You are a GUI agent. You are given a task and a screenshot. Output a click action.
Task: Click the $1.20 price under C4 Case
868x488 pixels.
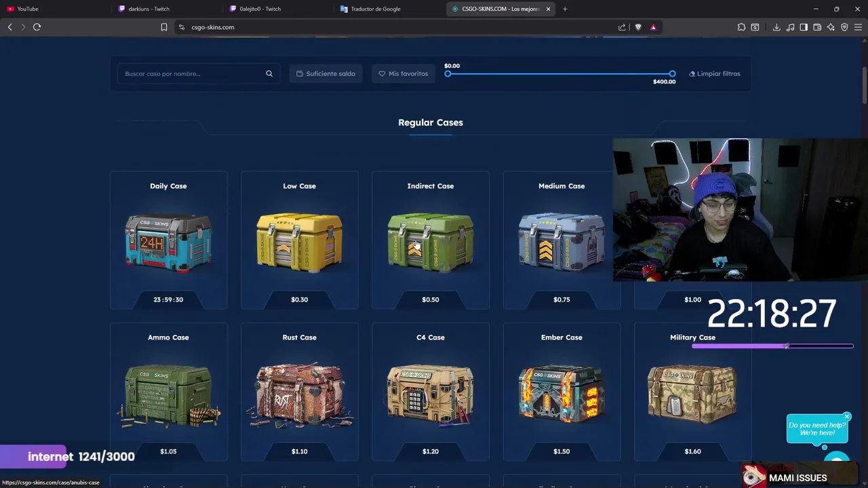click(x=431, y=451)
